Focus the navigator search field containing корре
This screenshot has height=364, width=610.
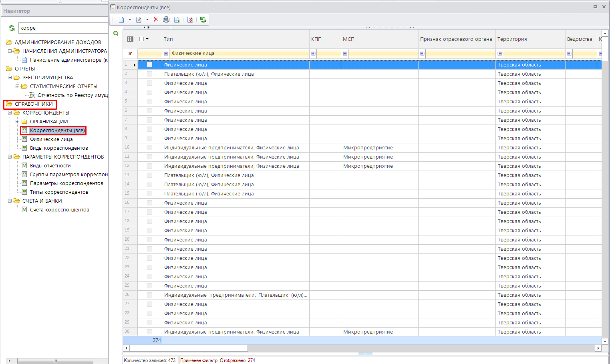click(63, 28)
